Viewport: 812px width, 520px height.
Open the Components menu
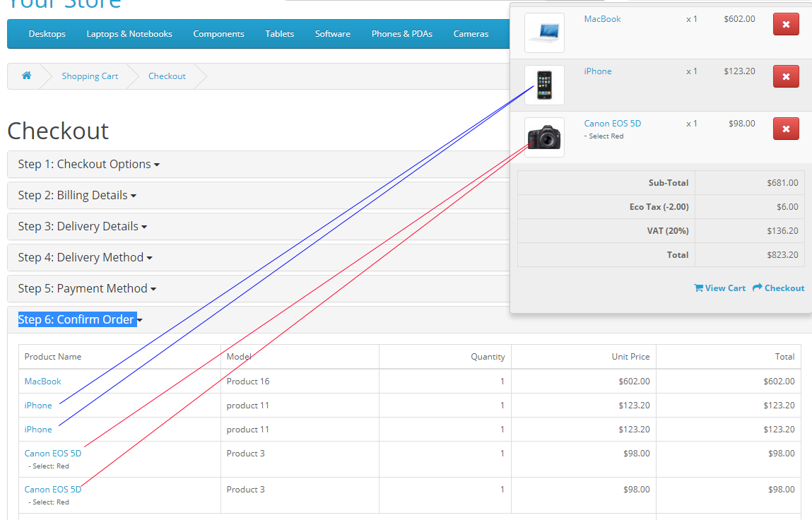(x=218, y=34)
